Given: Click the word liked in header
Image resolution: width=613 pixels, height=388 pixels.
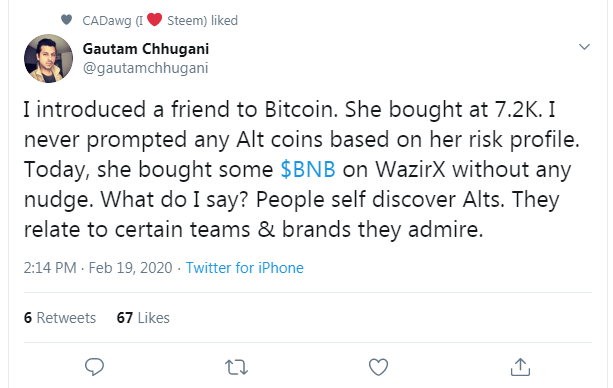Looking at the screenshot, I should (224, 20).
